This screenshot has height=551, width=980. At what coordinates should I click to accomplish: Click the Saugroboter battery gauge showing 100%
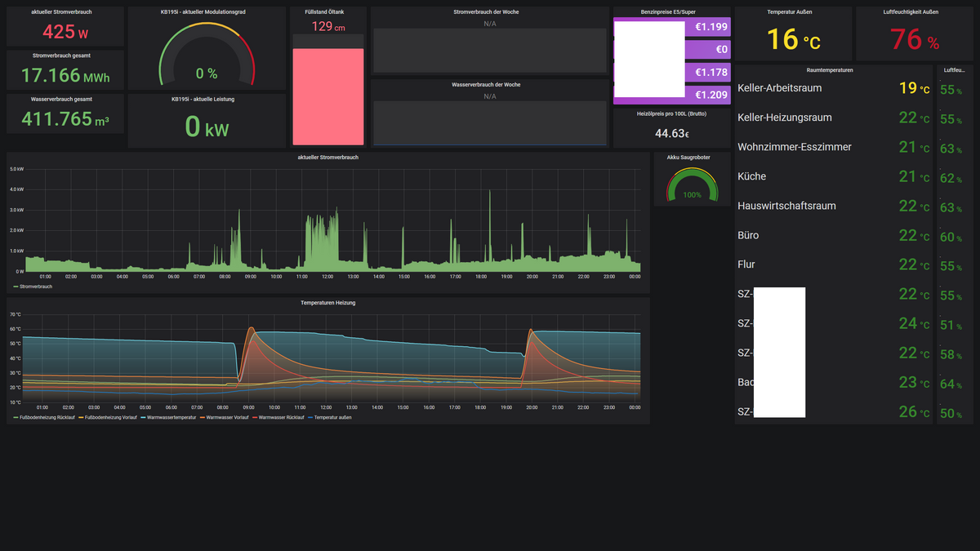click(x=692, y=184)
